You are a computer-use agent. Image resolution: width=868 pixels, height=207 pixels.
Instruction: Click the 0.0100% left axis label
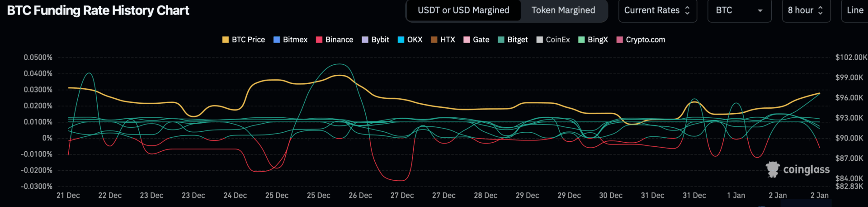click(x=38, y=122)
